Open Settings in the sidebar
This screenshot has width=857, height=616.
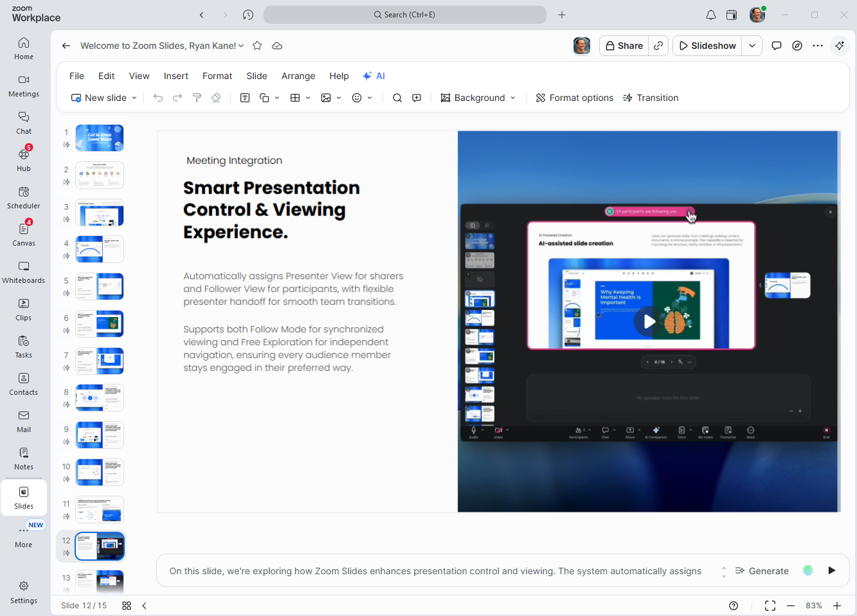tap(24, 592)
